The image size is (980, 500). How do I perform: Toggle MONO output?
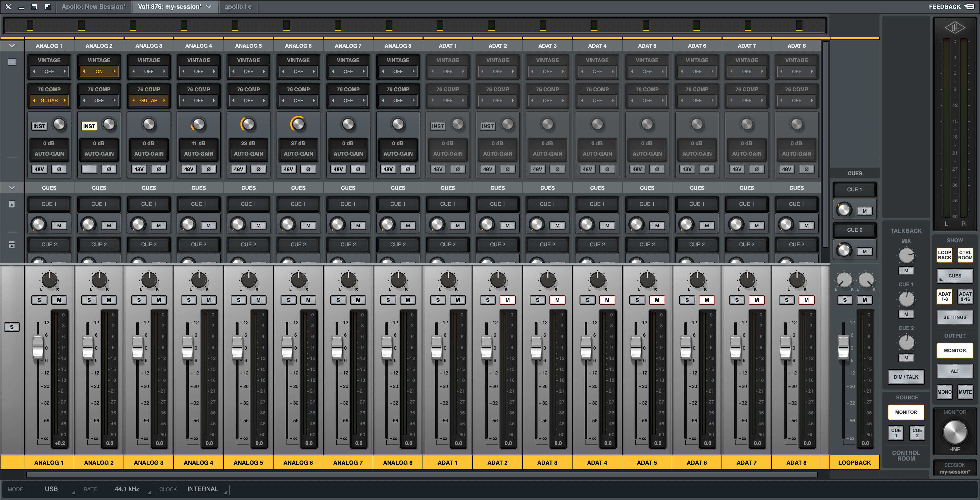[x=944, y=392]
